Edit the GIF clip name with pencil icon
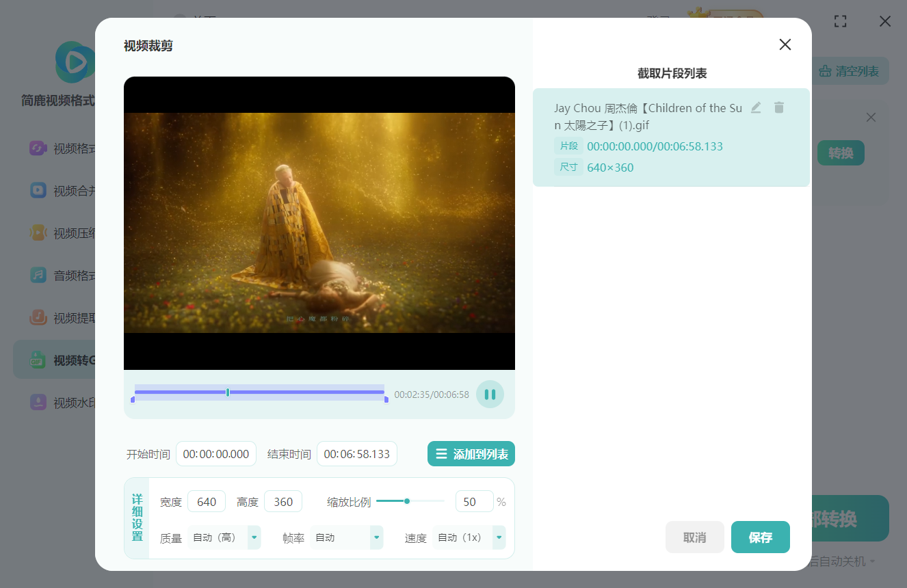The width and height of the screenshot is (907, 588). point(756,107)
